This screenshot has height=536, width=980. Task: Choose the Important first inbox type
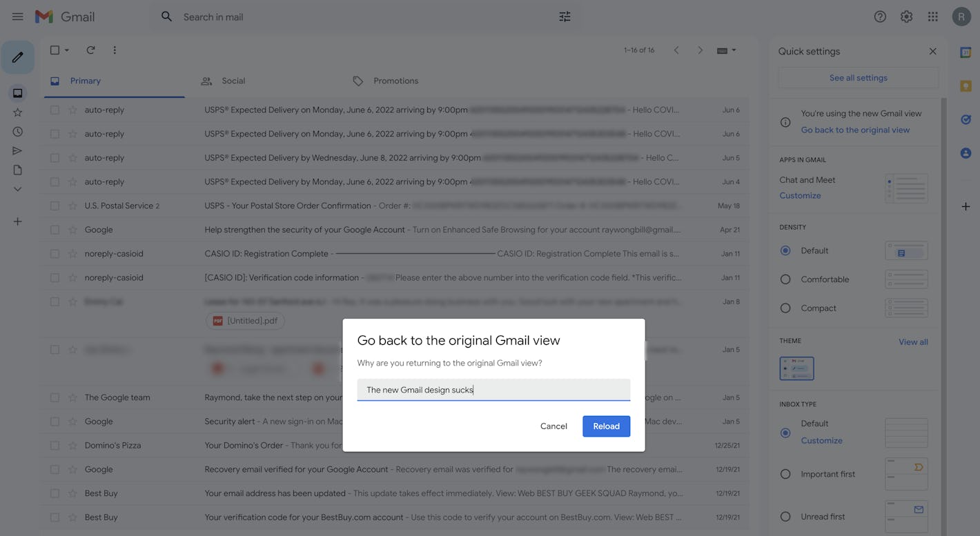(785, 474)
